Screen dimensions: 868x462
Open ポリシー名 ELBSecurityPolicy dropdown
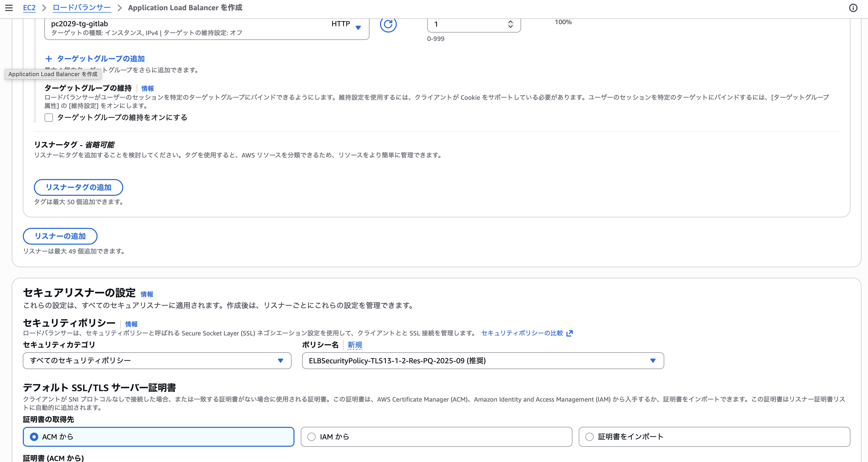[x=483, y=360]
